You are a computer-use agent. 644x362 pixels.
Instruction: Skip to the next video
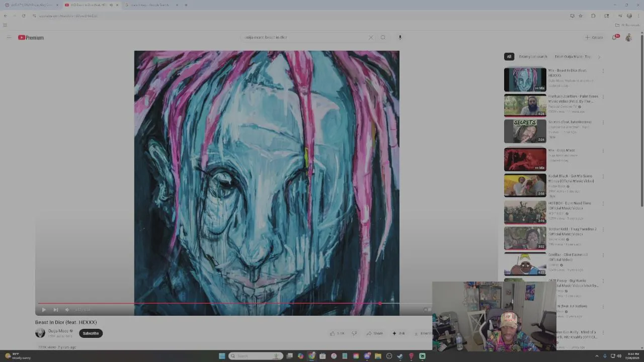[x=55, y=310]
